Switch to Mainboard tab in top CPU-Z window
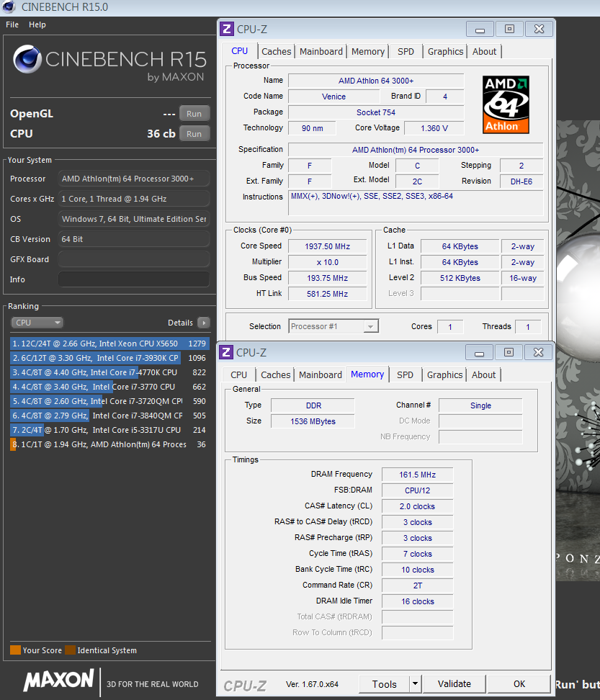The image size is (600, 700). tap(321, 52)
